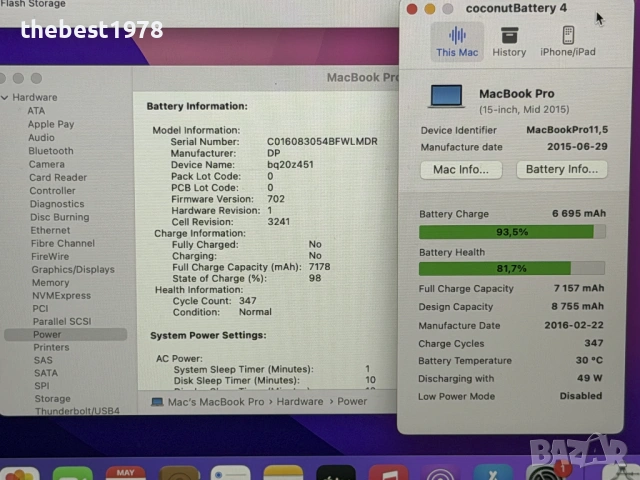Select PCI in the sidebar

[x=40, y=309]
